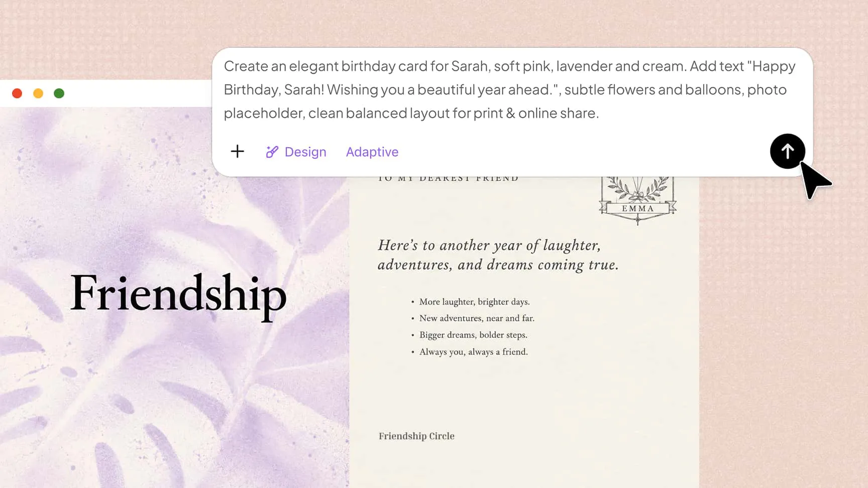Click the yellow minimize window dot

pyautogui.click(x=38, y=93)
